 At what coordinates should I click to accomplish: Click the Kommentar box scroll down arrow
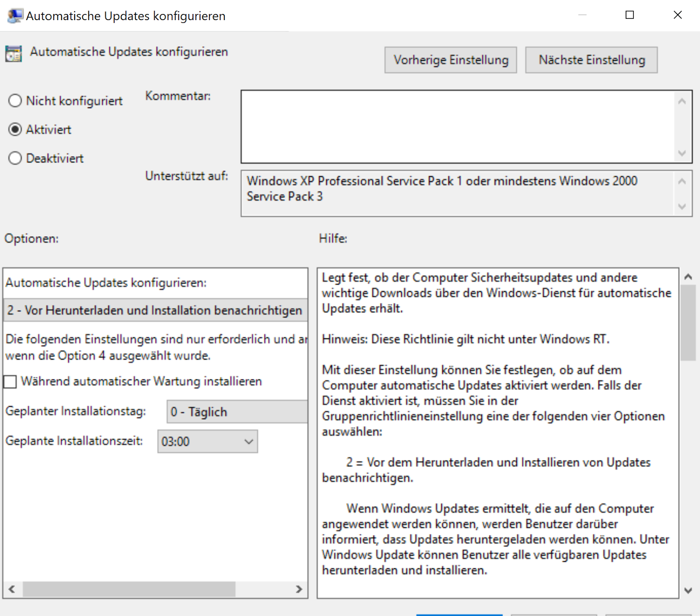(x=682, y=153)
